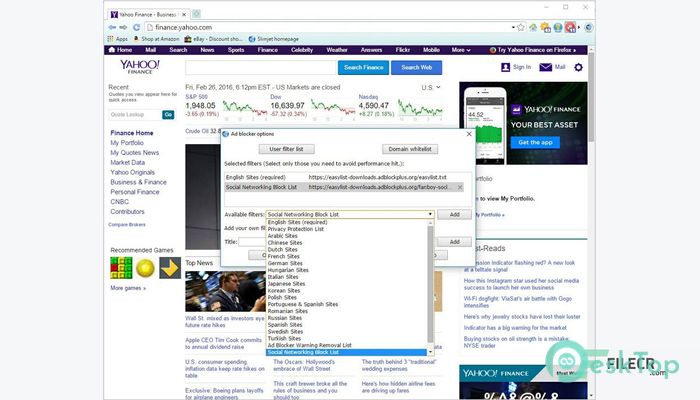Click the Yahoo Finance logo
The height and width of the screenshot is (400, 700).
(x=140, y=67)
